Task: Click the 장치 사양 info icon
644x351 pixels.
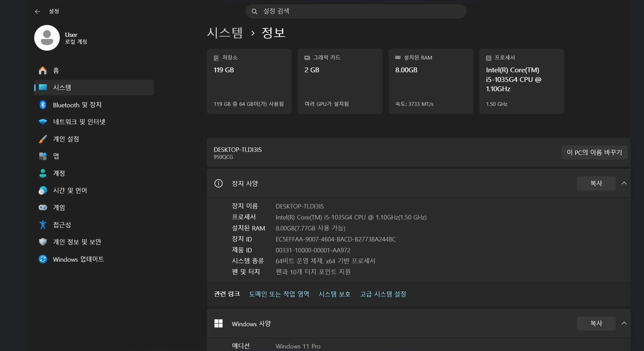Action: pyautogui.click(x=218, y=183)
